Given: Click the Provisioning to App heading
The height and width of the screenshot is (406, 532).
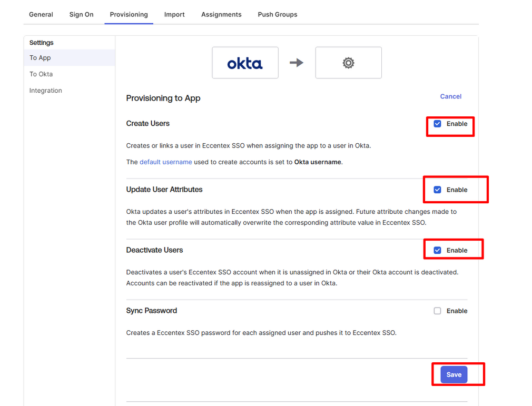Looking at the screenshot, I should pyautogui.click(x=163, y=98).
